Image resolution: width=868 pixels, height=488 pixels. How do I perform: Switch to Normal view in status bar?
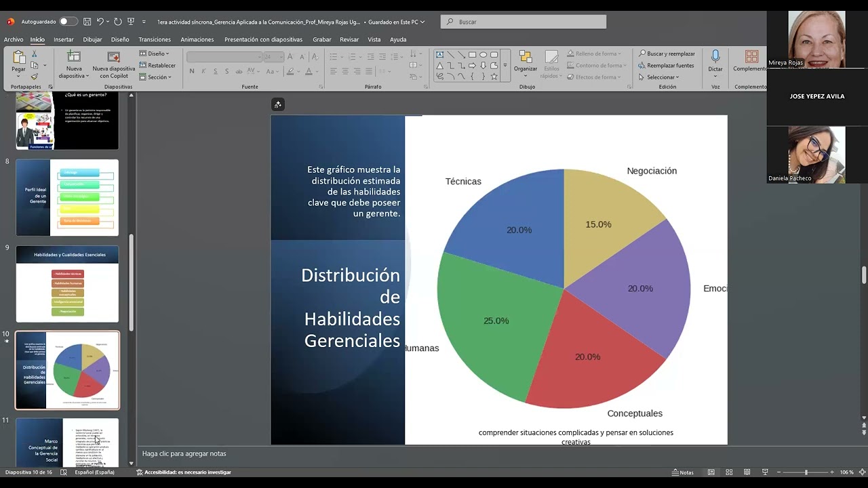711,472
